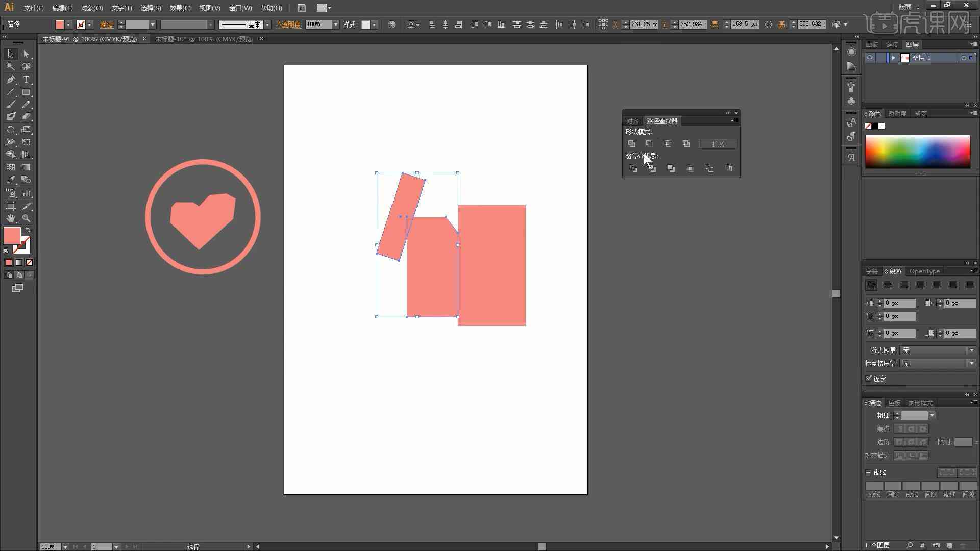Image resolution: width=980 pixels, height=551 pixels.
Task: Click the Minus Front pathfinder icon
Action: pyautogui.click(x=648, y=143)
